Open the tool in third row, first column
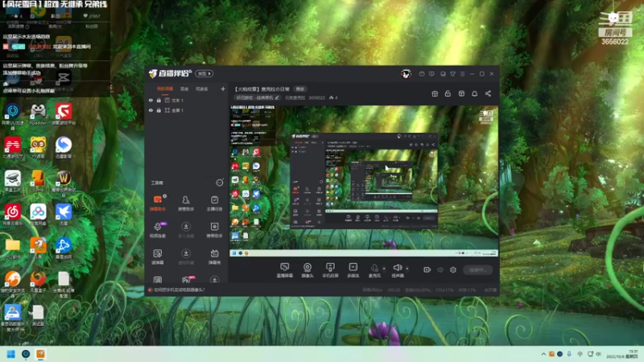 click(x=158, y=257)
